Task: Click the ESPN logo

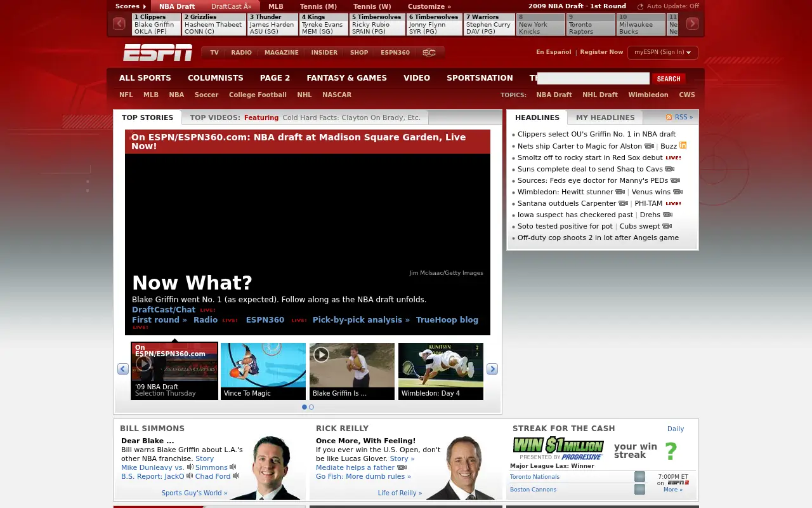Action: (x=157, y=53)
